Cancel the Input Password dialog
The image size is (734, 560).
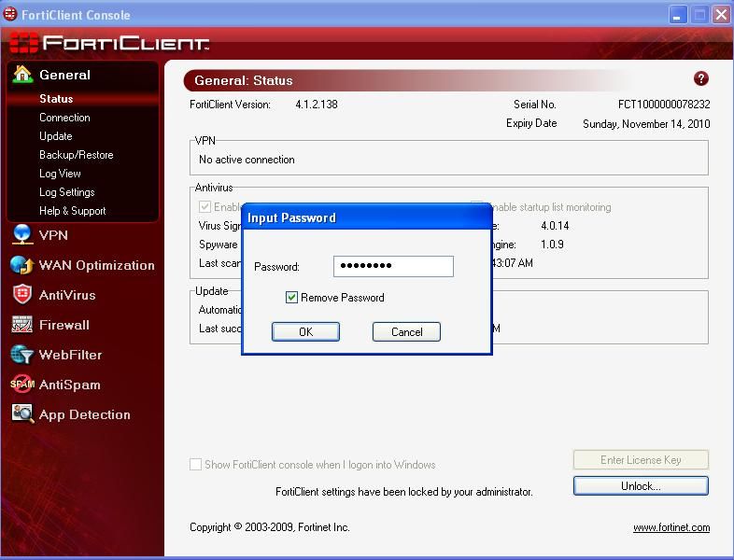pos(406,331)
